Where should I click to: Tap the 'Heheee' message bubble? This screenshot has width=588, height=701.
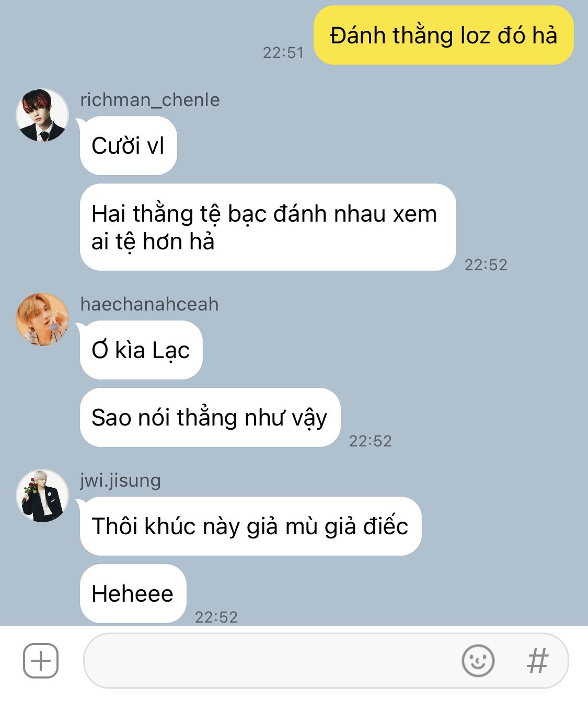(x=133, y=594)
